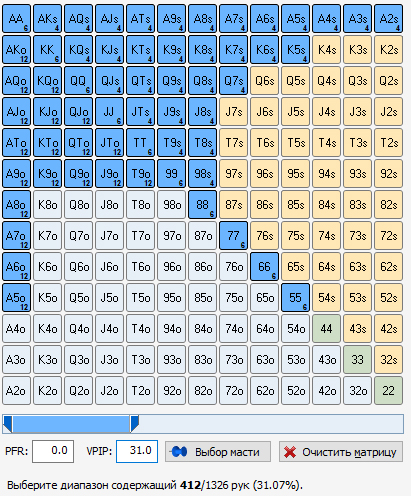Toggle the KK pocket pair cell
The image size is (411, 496).
point(47,50)
